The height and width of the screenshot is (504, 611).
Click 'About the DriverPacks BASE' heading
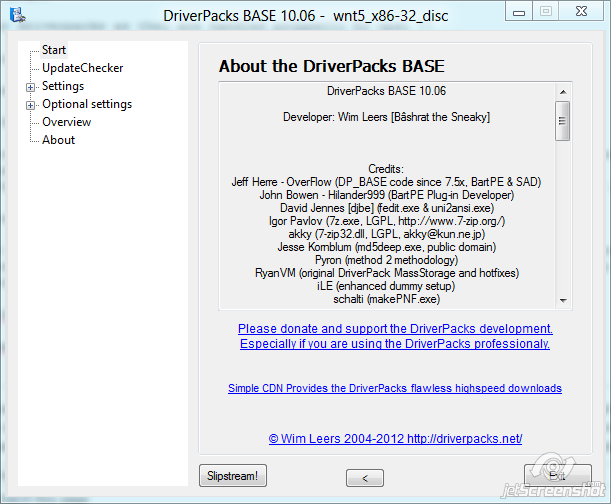[332, 66]
